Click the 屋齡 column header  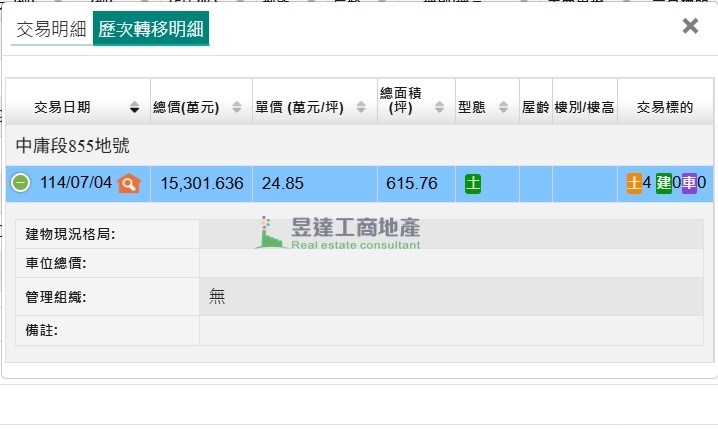click(x=536, y=107)
